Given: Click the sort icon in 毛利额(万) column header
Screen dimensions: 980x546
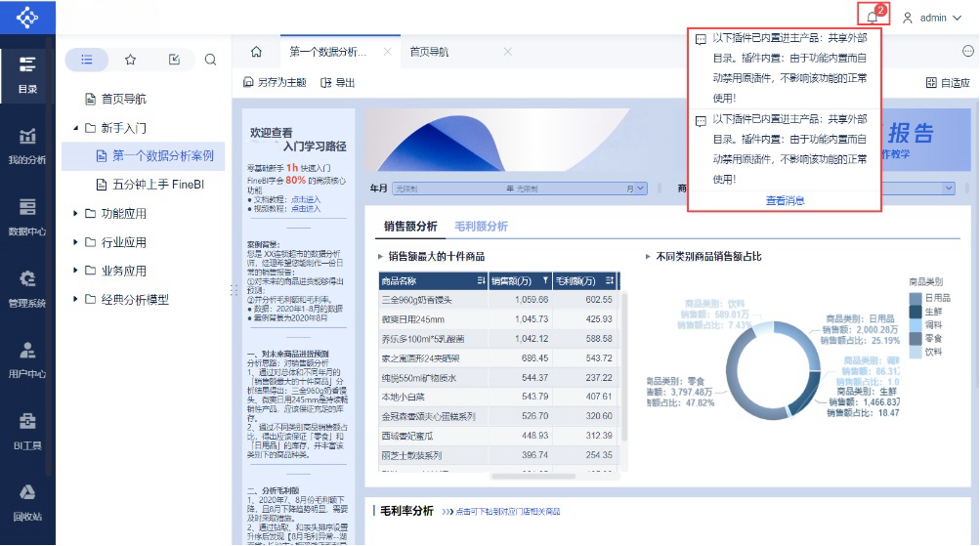Looking at the screenshot, I should point(610,281).
